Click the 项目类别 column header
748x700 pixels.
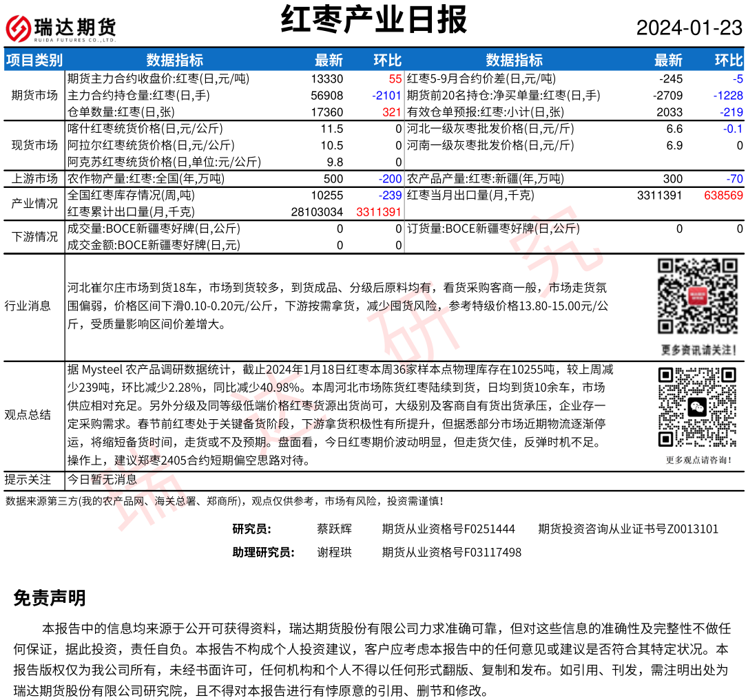34,60
